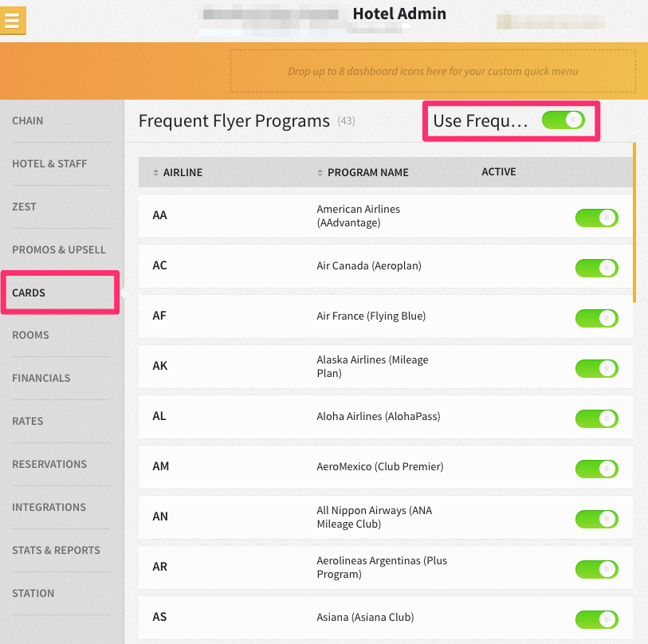The height and width of the screenshot is (644, 648).
Task: Select the STATION sidebar item
Action: pos(33,593)
